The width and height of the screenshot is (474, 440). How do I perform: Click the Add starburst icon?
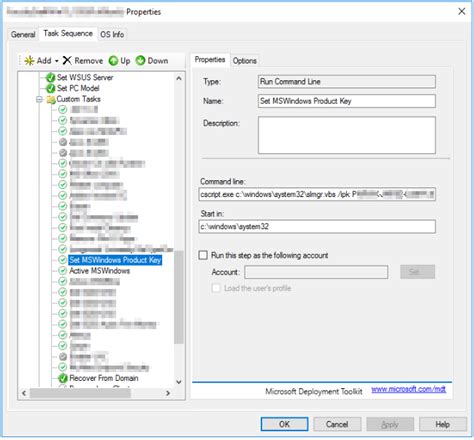coord(29,61)
